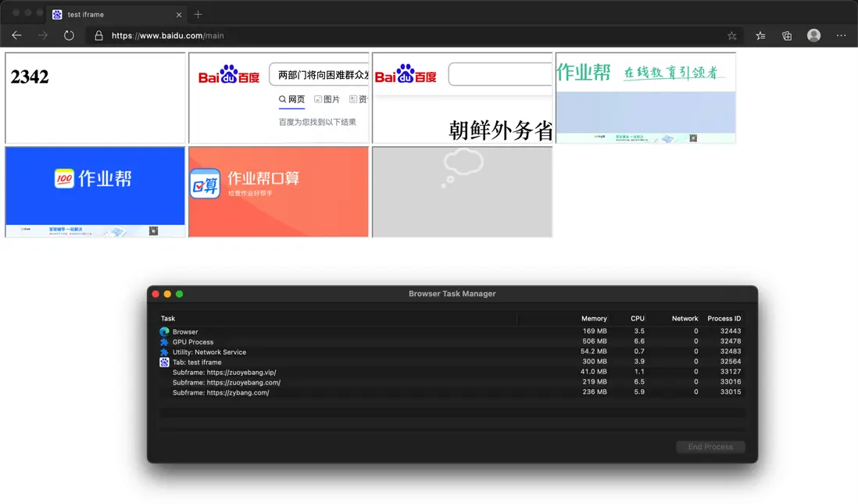Click the green 作业帮 在线教育引领者 frame
The width and height of the screenshot is (858, 504).
pyautogui.click(x=645, y=98)
